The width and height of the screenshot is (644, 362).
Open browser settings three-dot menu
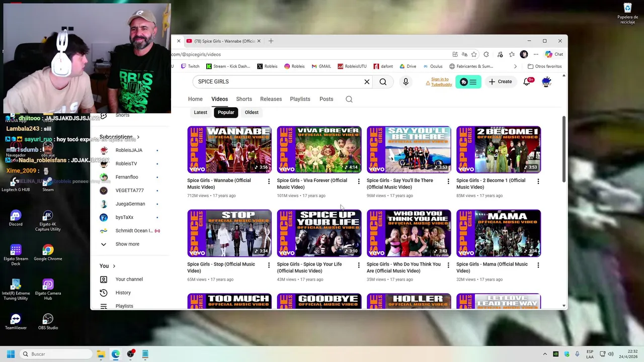pyautogui.click(x=536, y=54)
